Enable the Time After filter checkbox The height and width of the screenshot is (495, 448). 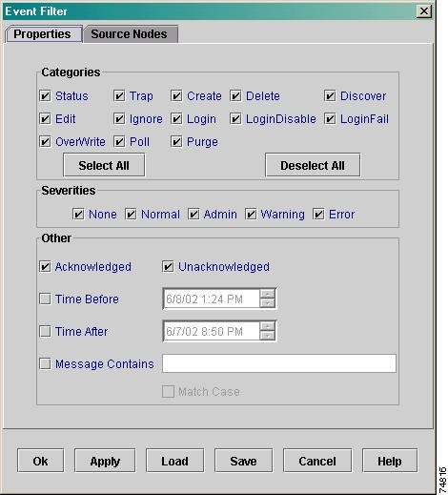pyautogui.click(x=45, y=331)
